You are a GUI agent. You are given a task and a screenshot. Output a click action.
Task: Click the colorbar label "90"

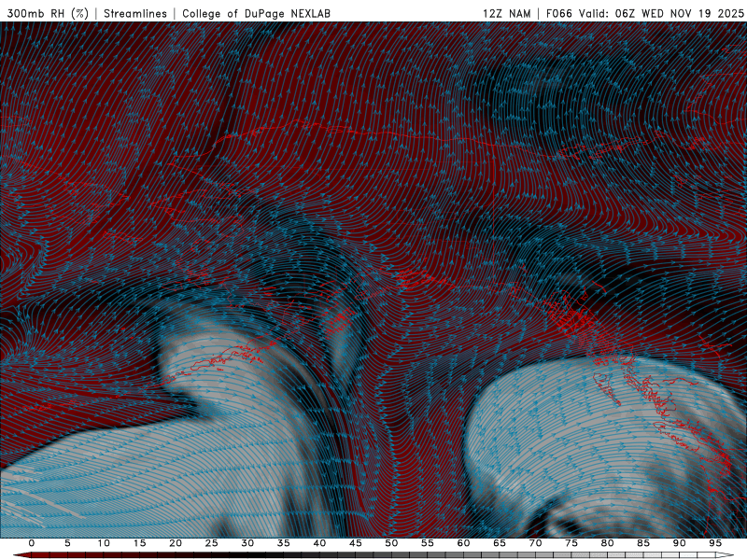[x=680, y=543]
